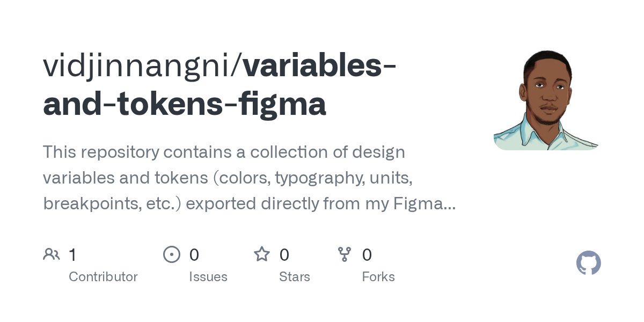Click the contributors people icon
This screenshot has height=322, width=644.
pos(52,254)
